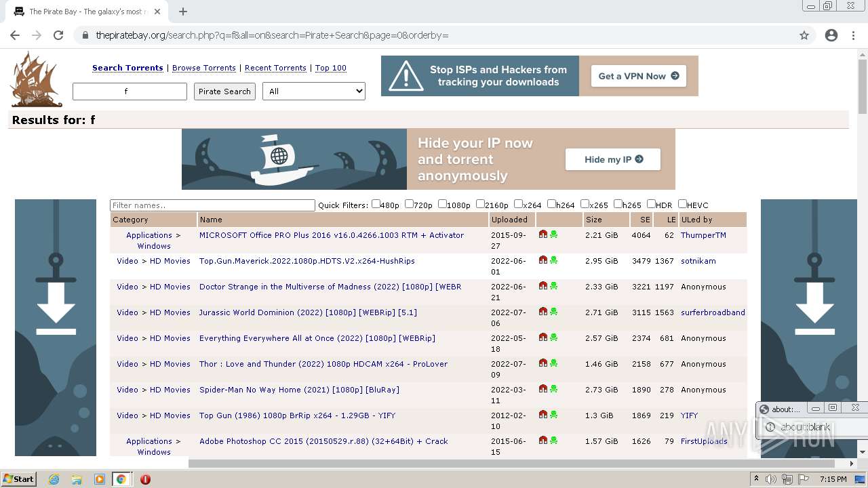This screenshot has height=488, width=868.
Task: Open the media player taskbar icon
Action: click(99, 479)
